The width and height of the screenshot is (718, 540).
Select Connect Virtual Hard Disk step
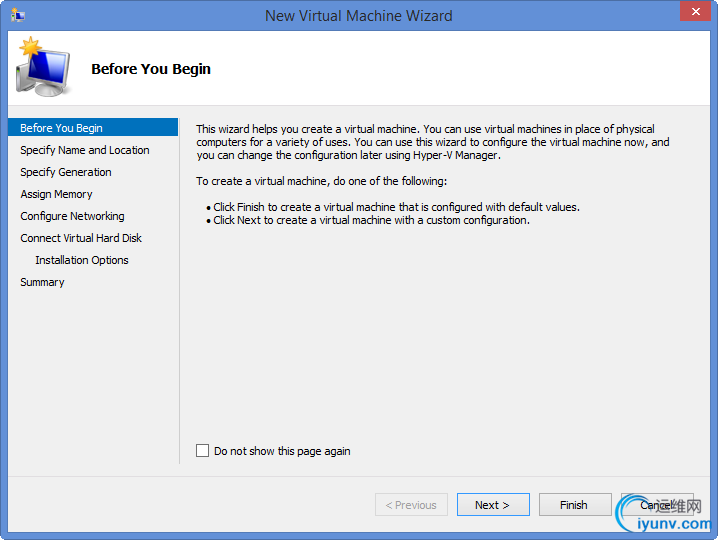(81, 238)
